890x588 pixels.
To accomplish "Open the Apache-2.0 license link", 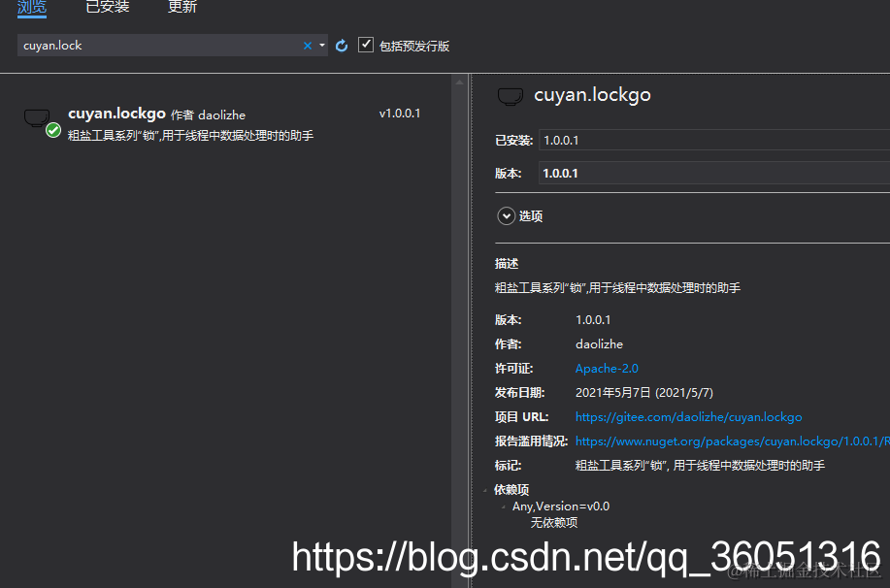I will coord(606,368).
